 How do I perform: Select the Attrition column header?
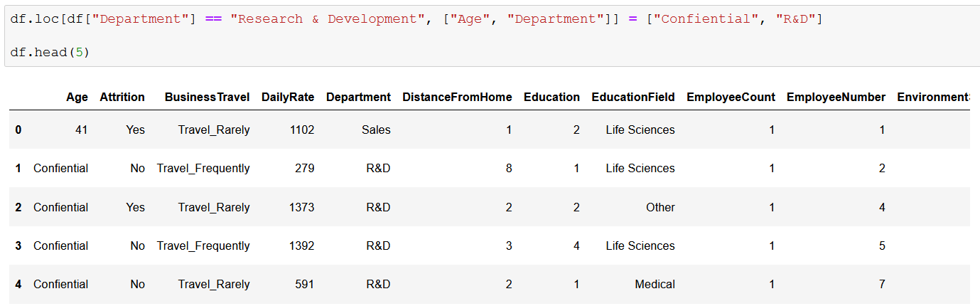pos(122,97)
